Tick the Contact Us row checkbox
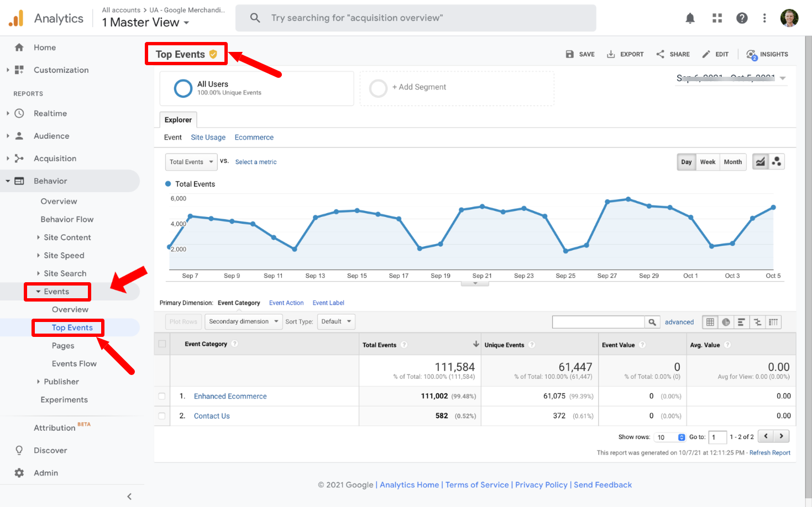Viewport: 812px width, 507px height. [x=162, y=416]
